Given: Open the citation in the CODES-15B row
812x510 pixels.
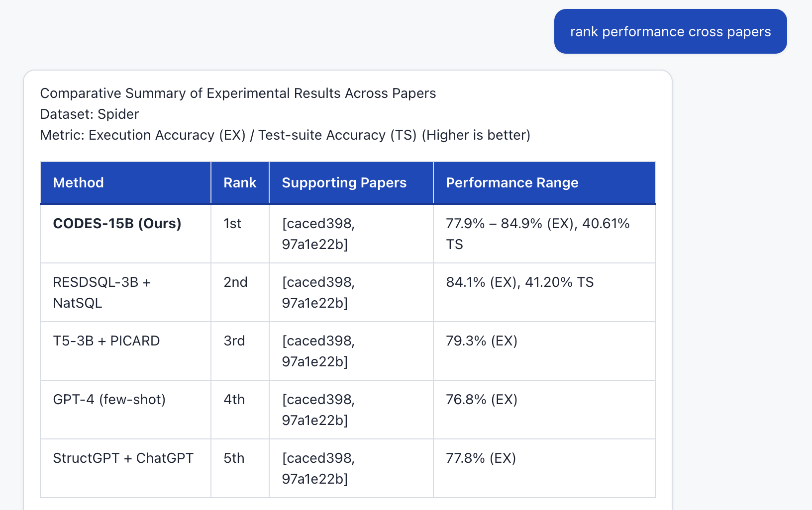Looking at the screenshot, I should tap(318, 234).
